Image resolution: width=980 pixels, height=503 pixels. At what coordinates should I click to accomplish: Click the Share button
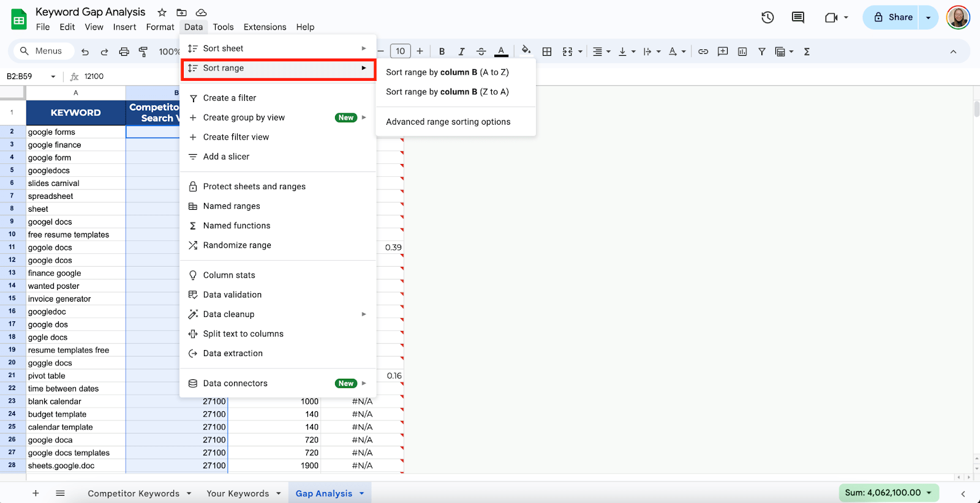[x=892, y=18]
